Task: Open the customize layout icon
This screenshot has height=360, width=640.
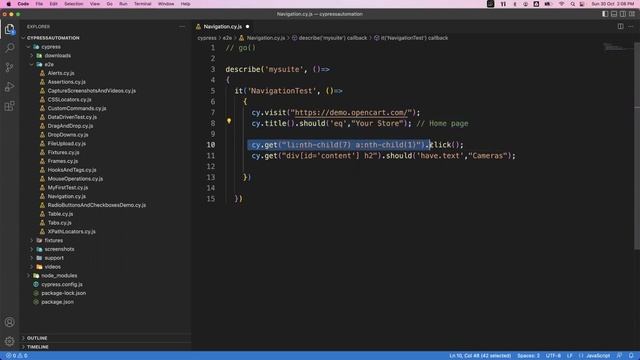Action: [632, 14]
